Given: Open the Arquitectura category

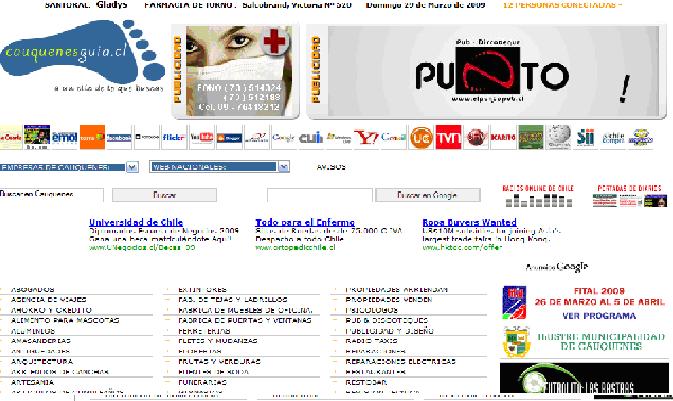Looking at the screenshot, I should tap(42, 362).
